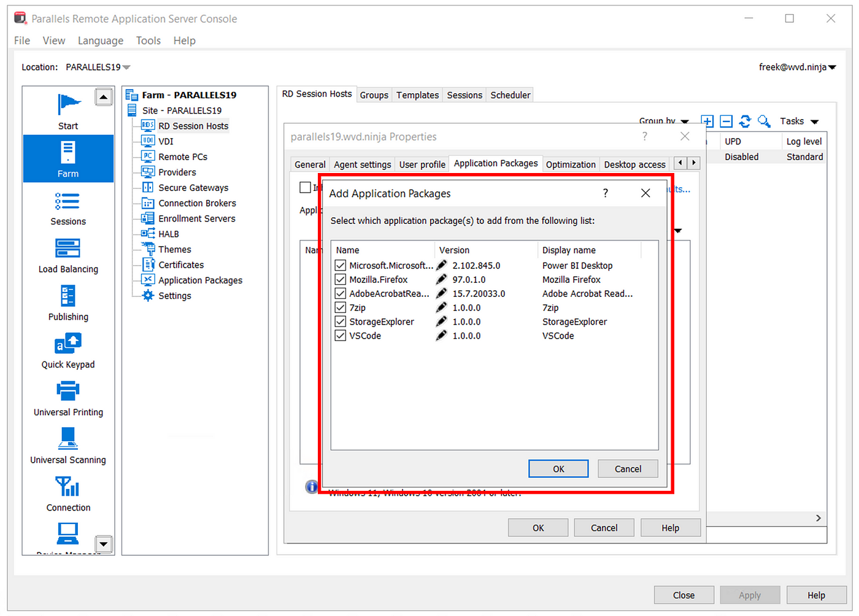Open Themes tree node
The width and height of the screenshot is (859, 616).
tap(175, 249)
